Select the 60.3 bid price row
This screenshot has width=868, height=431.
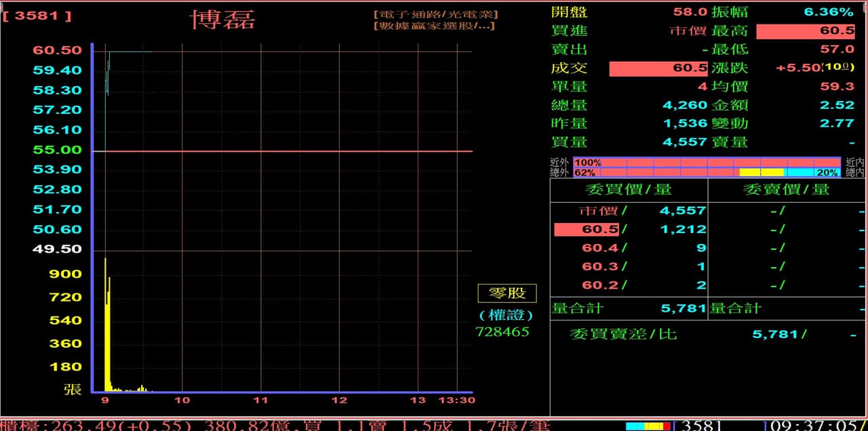click(629, 267)
